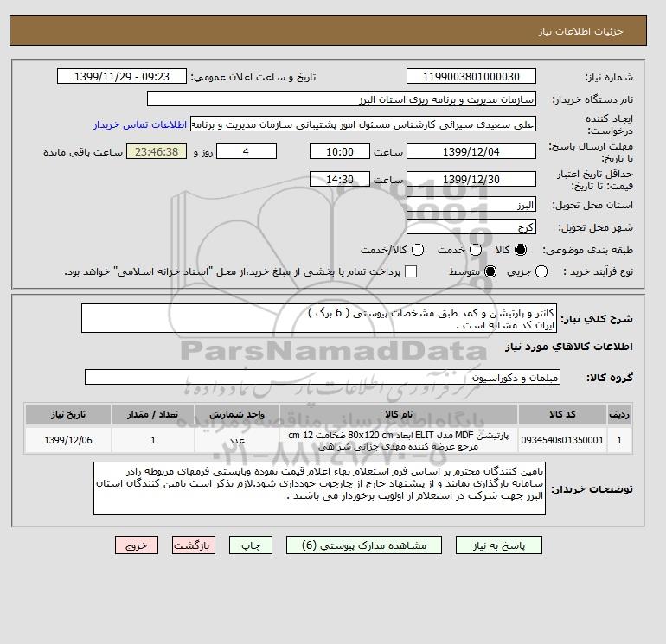This screenshot has height=644, width=666.
Task: Select the خدمت radio button
Action: coord(476,250)
